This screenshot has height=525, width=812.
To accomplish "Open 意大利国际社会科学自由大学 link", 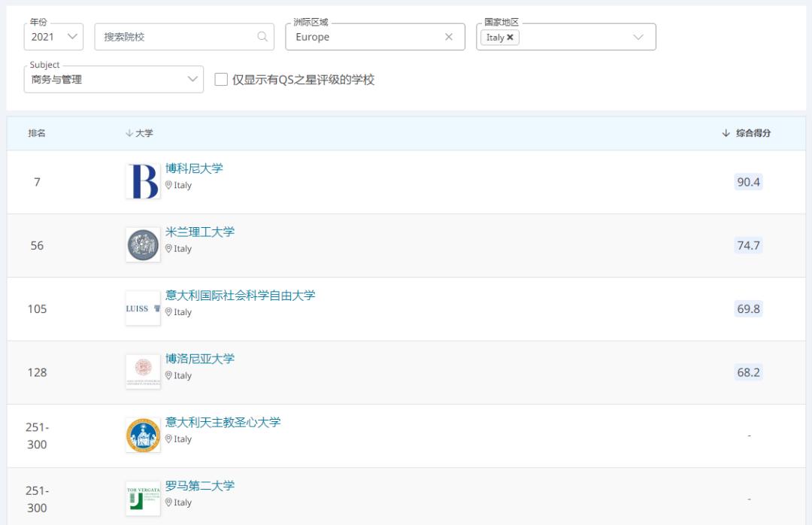I will point(241,296).
